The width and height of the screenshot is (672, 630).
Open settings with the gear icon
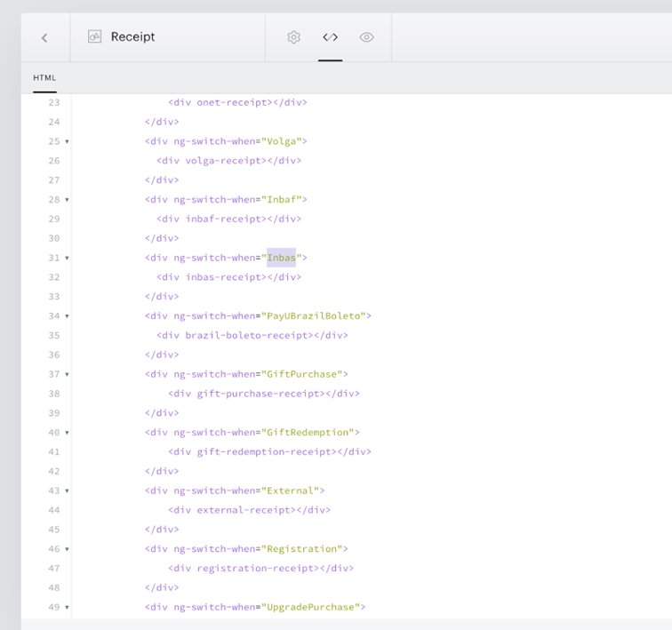(293, 37)
